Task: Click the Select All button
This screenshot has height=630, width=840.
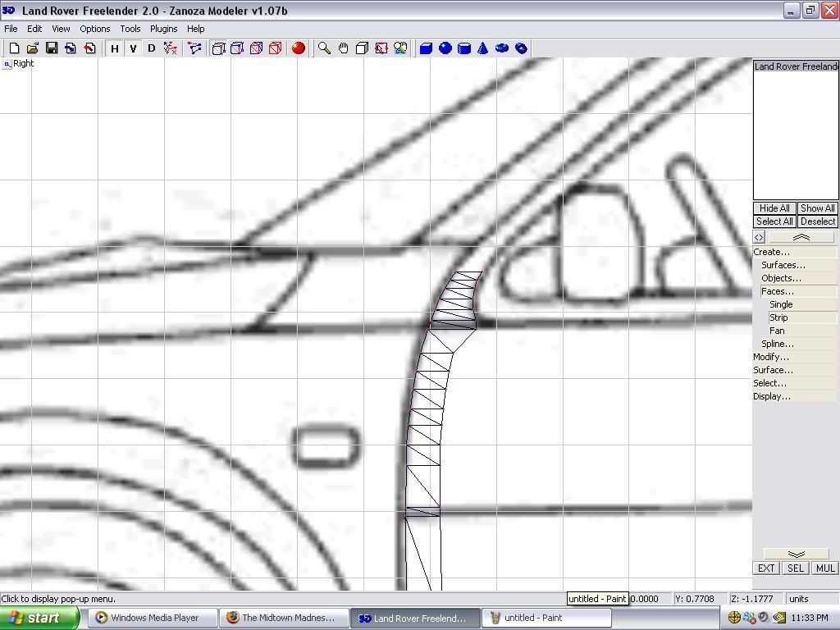Action: tap(774, 221)
